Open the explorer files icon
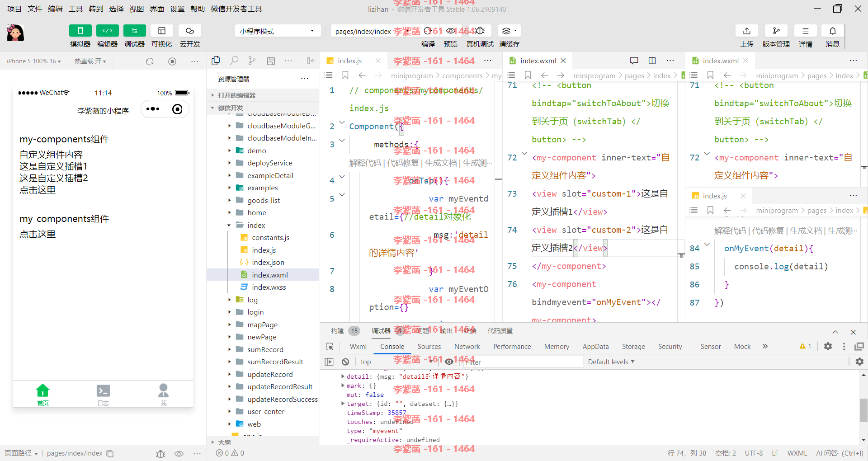 coord(216,61)
